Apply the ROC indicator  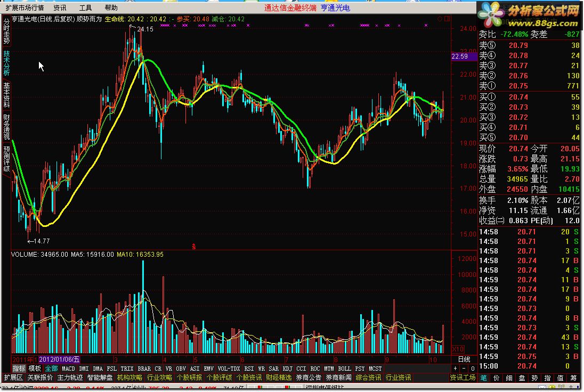pos(315,369)
